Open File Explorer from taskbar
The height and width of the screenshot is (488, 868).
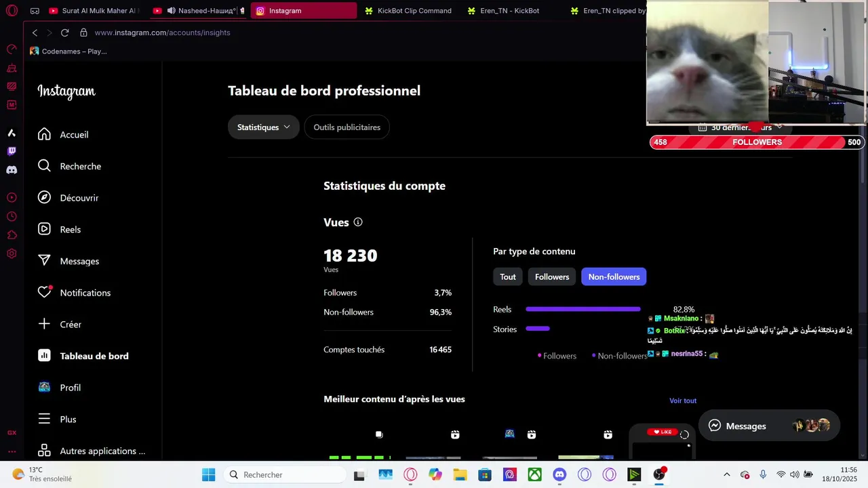pos(460,474)
